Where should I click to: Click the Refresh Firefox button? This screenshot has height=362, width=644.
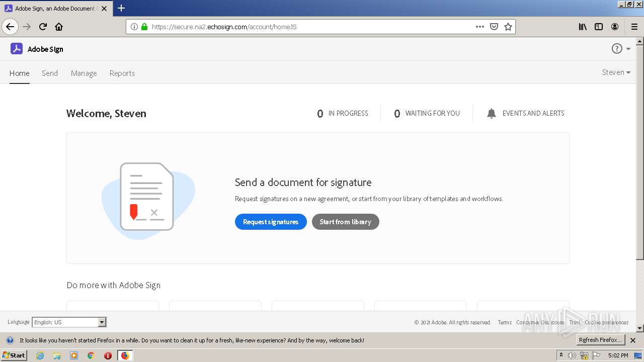click(x=600, y=340)
